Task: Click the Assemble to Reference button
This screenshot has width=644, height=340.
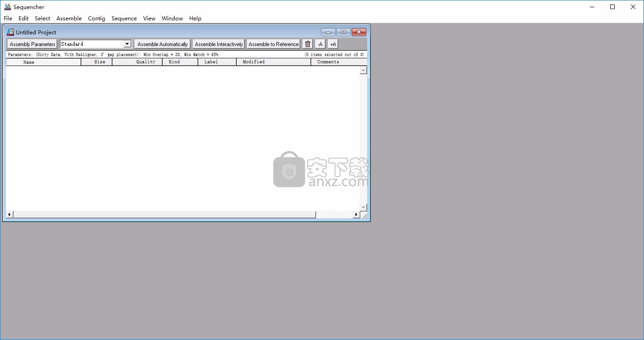Action: [x=274, y=44]
